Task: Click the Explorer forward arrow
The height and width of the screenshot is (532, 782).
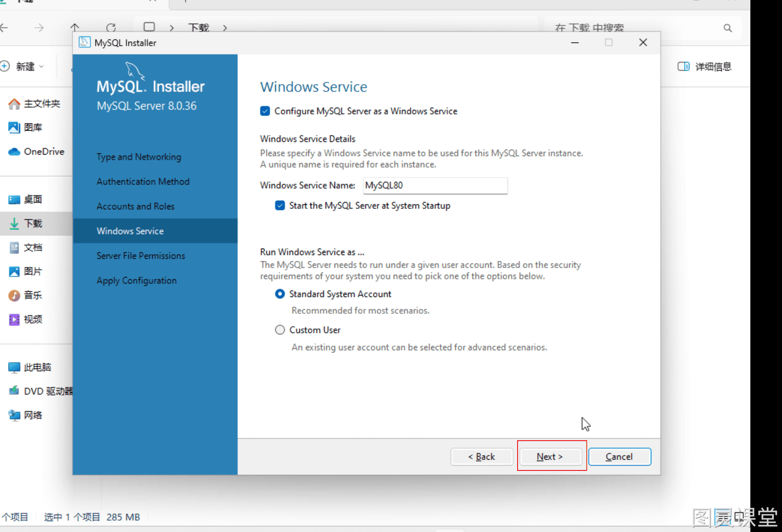Action: pos(39,28)
